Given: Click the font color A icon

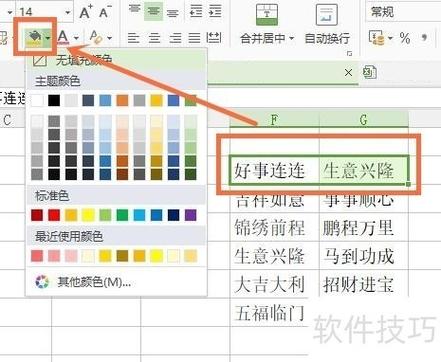Looking at the screenshot, I should pos(63,37).
